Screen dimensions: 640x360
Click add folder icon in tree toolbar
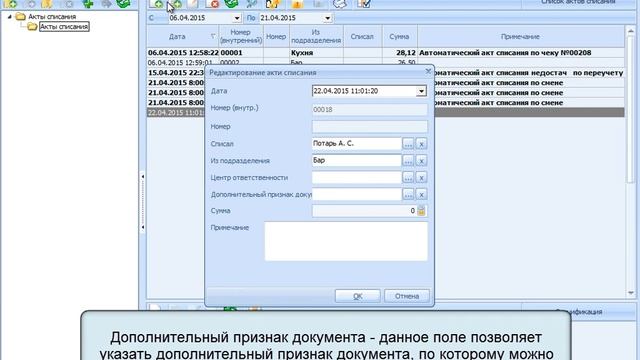(11, 4)
